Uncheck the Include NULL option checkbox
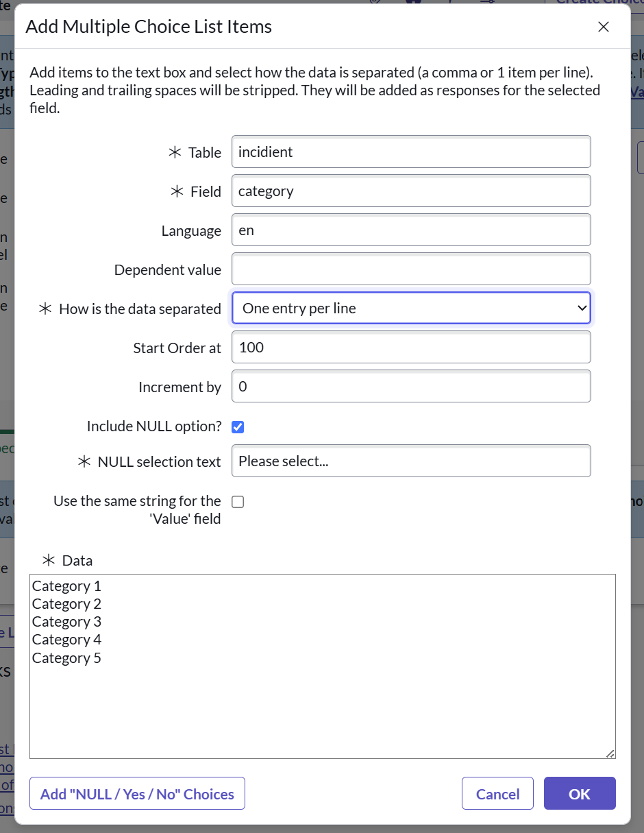The image size is (644, 833). 237,426
